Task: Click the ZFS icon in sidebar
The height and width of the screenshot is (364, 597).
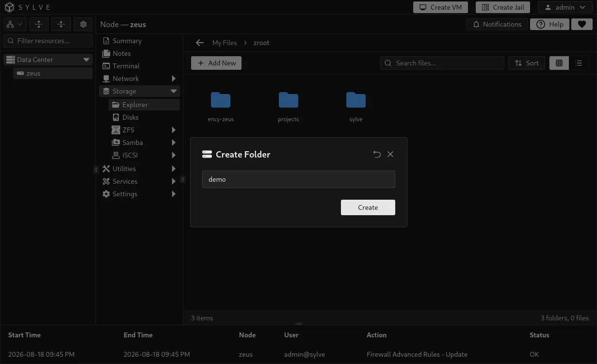Action: tap(115, 130)
